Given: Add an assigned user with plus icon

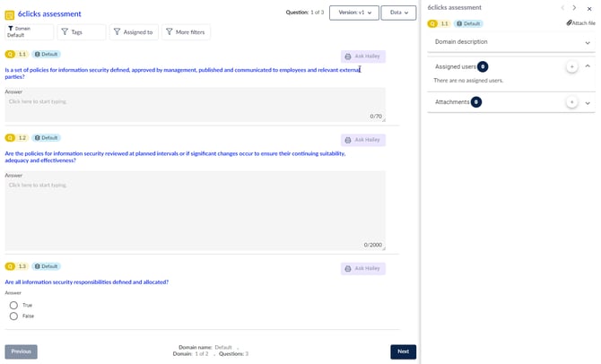Looking at the screenshot, I should [x=571, y=66].
